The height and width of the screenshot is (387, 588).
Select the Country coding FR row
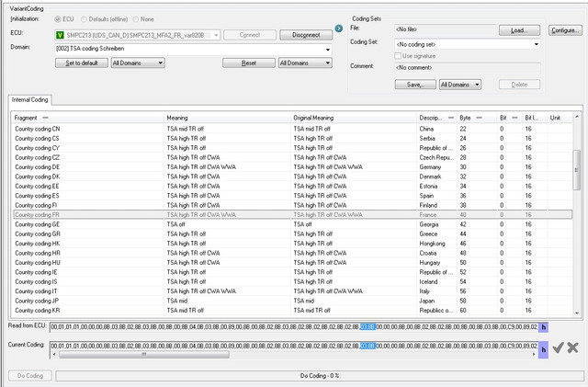pyautogui.click(x=292, y=215)
